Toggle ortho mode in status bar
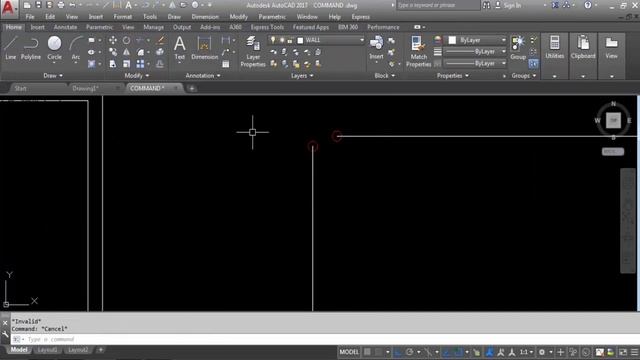This screenshot has height=360, width=640. coord(398,352)
